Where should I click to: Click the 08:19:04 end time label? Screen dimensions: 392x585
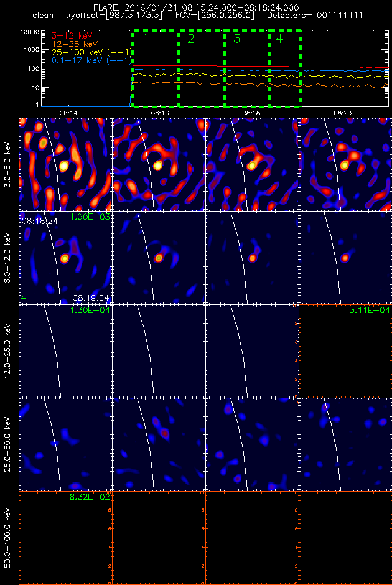(91, 298)
